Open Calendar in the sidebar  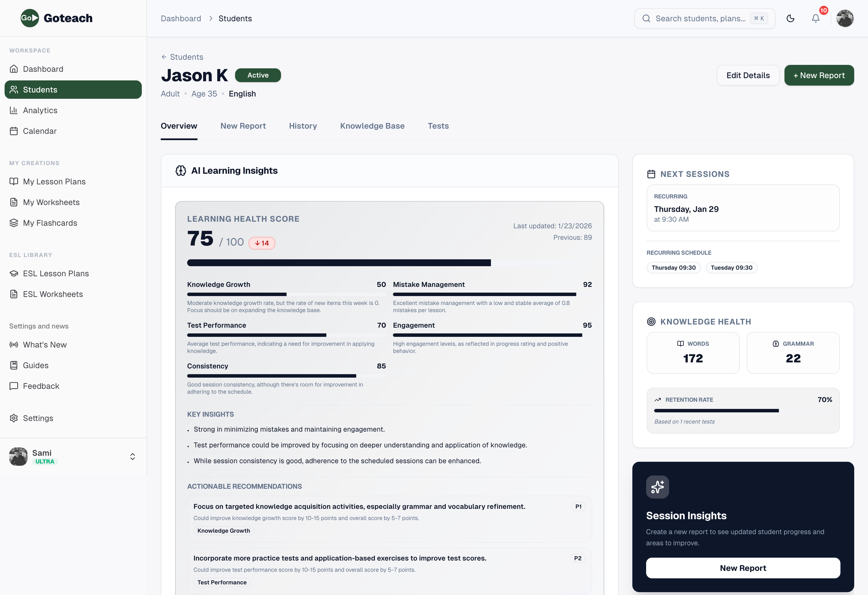coord(40,131)
